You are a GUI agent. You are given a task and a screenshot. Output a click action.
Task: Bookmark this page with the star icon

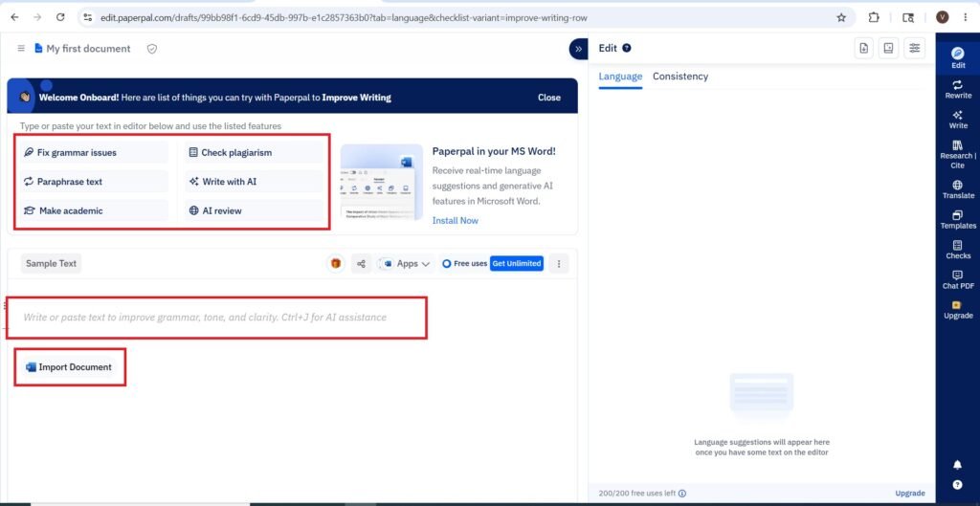841,17
